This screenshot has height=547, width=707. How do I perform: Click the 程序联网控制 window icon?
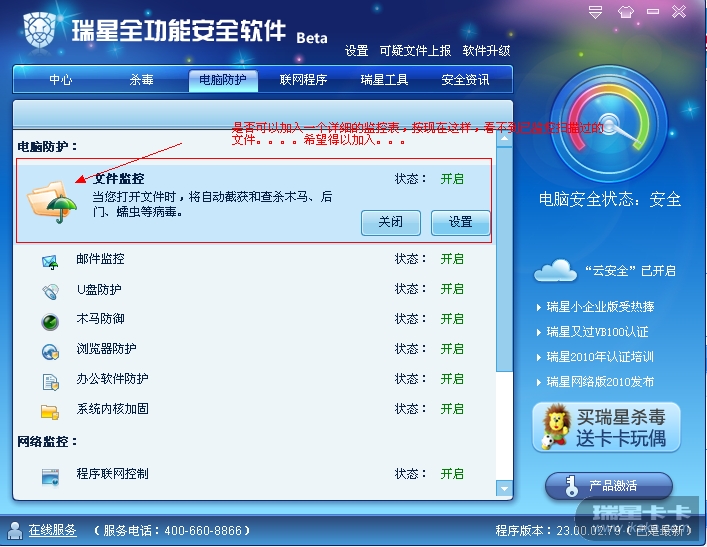(x=50, y=477)
